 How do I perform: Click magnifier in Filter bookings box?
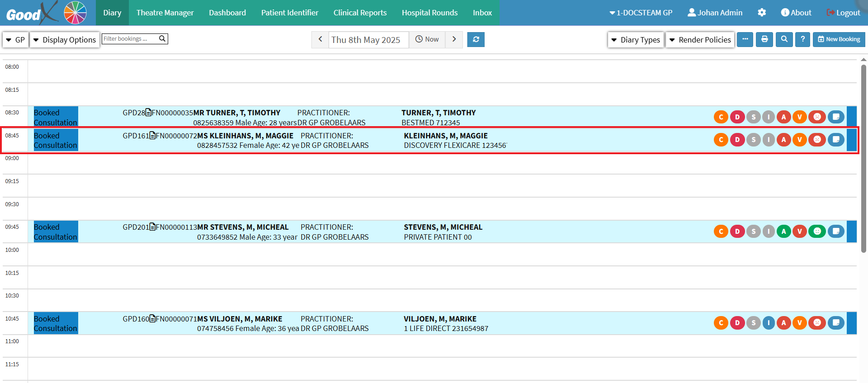pos(162,38)
